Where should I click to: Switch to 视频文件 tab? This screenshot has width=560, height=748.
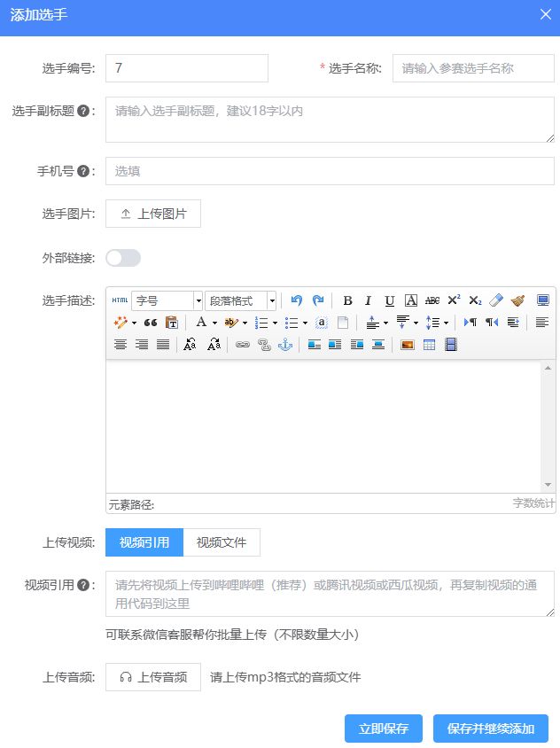pos(222,542)
